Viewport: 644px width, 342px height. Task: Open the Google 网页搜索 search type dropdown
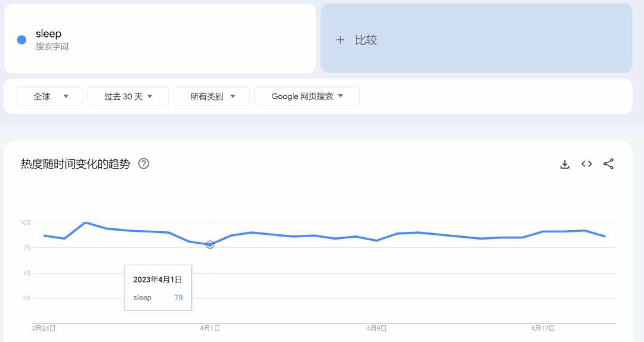[307, 97]
